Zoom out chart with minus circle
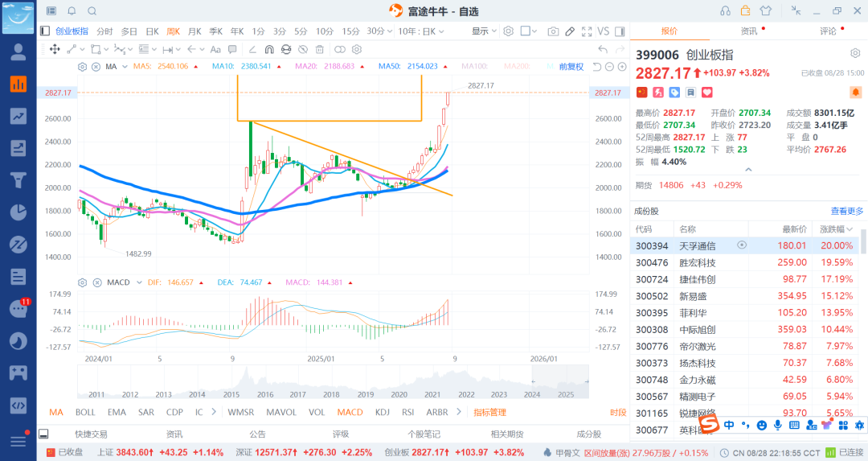This screenshot has height=461, width=868. (609, 67)
